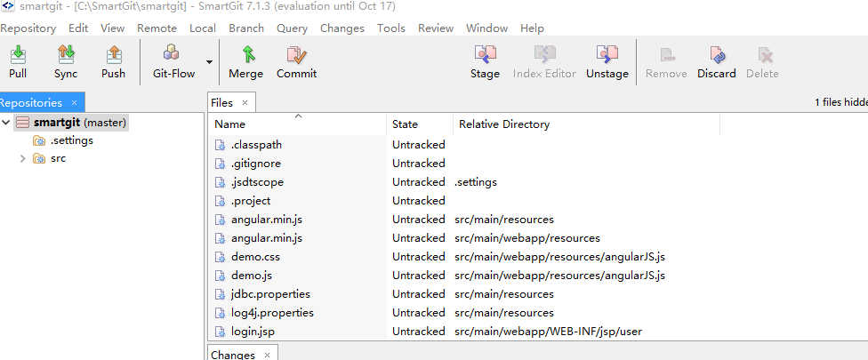Open the Git-Flow dropdown arrow
The width and height of the screenshot is (868, 360).
209,62
